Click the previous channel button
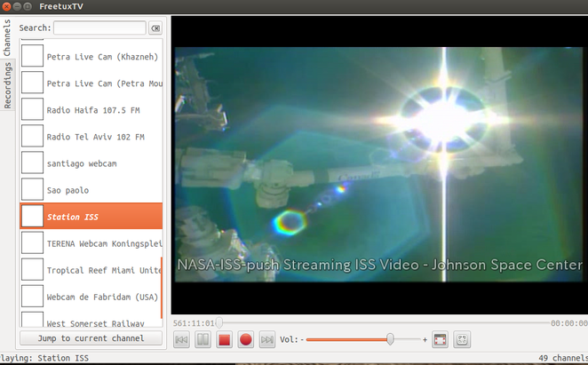Viewport: 588px width, 365px height. coord(181,340)
